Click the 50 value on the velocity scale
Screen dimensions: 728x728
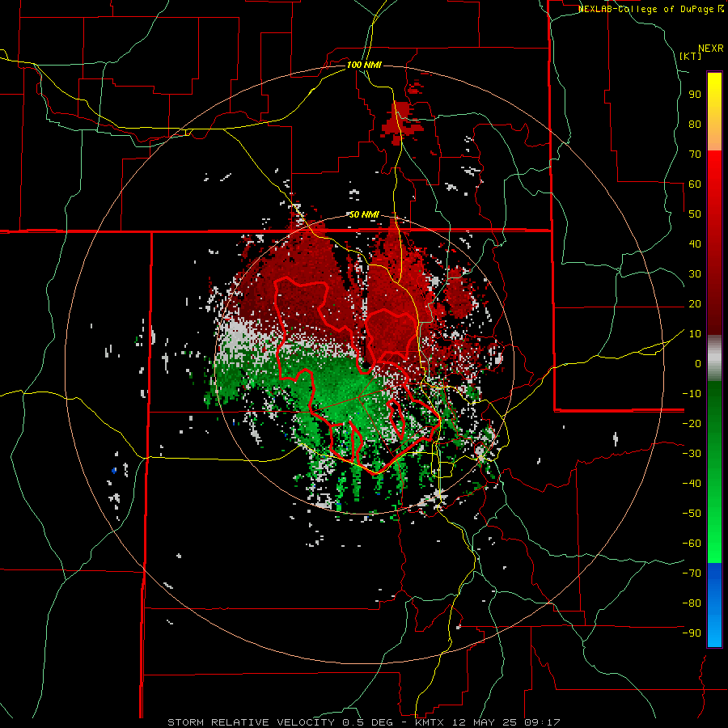pos(695,214)
